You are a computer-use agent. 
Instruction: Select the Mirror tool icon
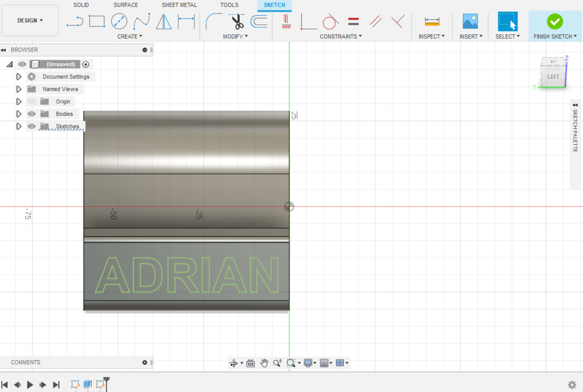164,21
